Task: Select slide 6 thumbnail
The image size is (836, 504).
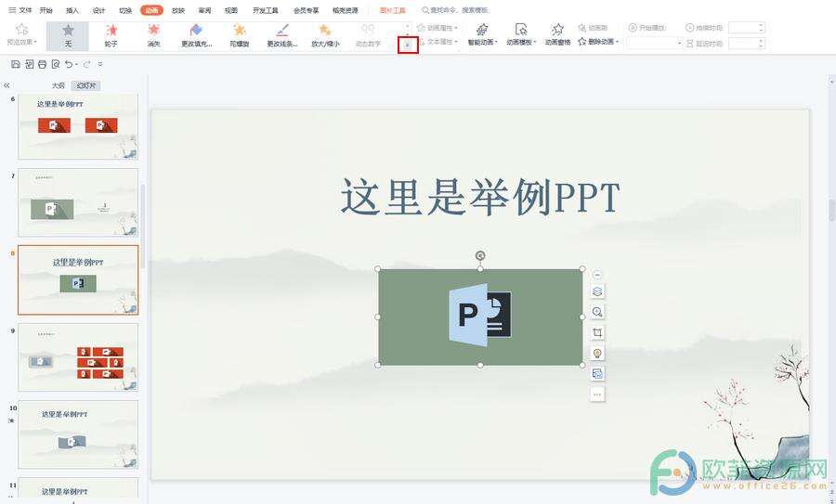Action: 78,127
